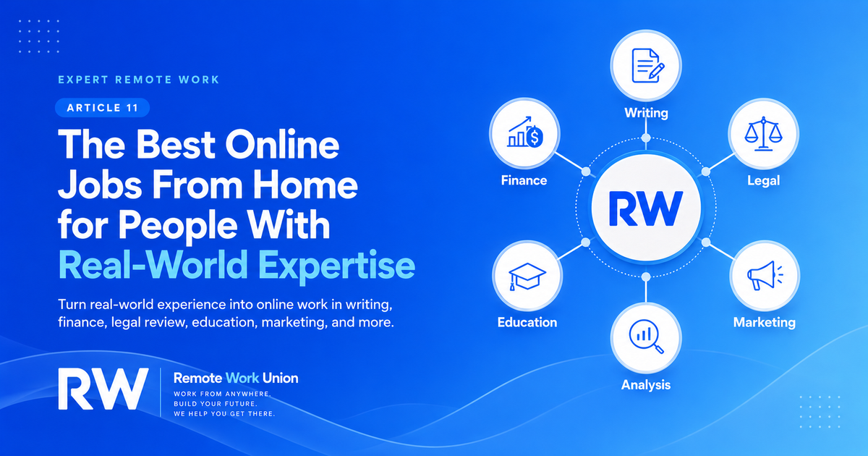
Task: Click the subtitle starting 'Turn real-world experience'
Action: 225,304
